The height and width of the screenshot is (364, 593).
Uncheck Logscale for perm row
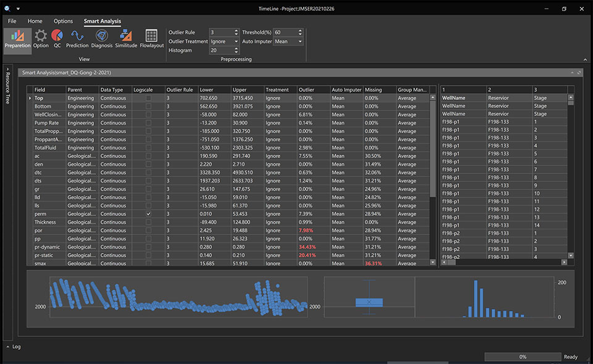point(149,214)
